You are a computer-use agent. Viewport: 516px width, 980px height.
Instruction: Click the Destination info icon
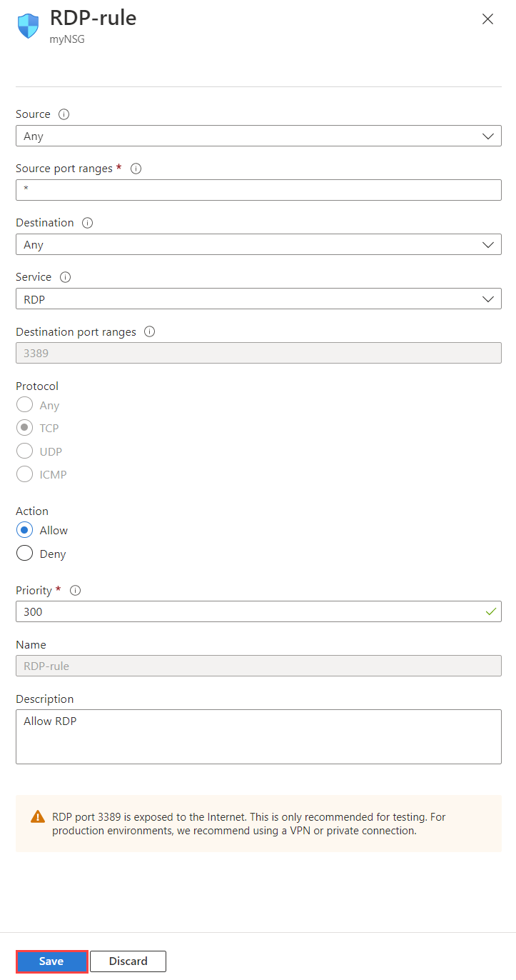point(87,222)
